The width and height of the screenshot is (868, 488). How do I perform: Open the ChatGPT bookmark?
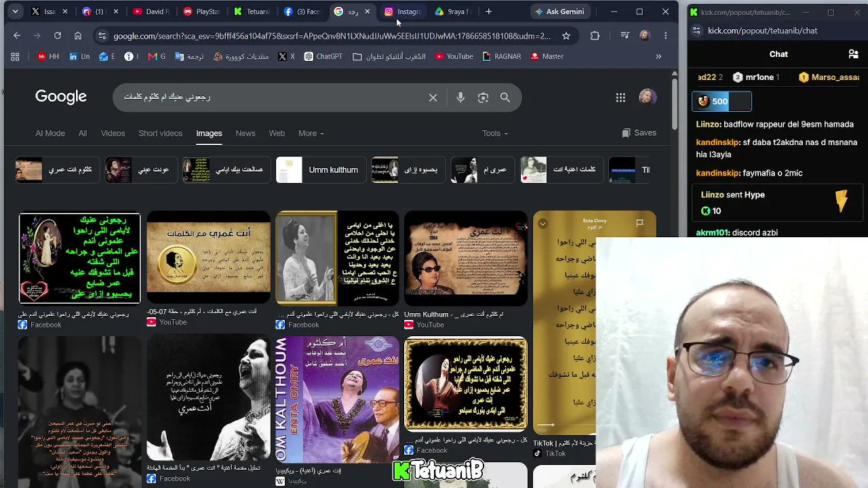point(323,57)
